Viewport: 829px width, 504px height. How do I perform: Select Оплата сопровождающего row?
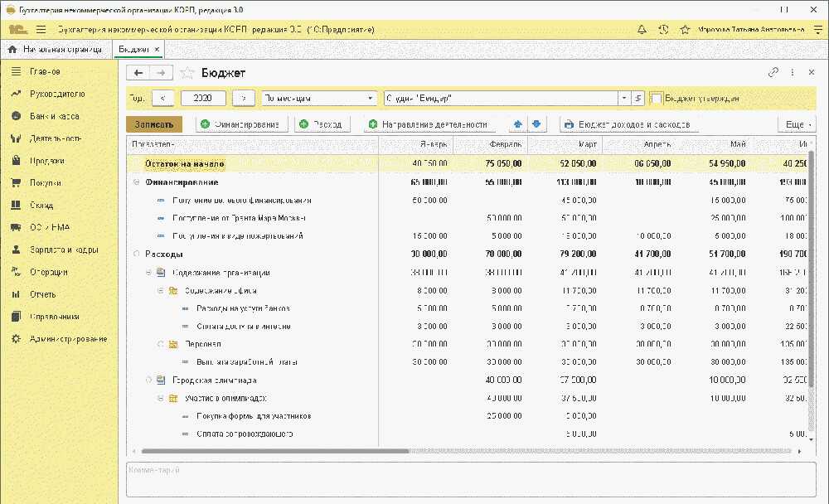coord(468,434)
